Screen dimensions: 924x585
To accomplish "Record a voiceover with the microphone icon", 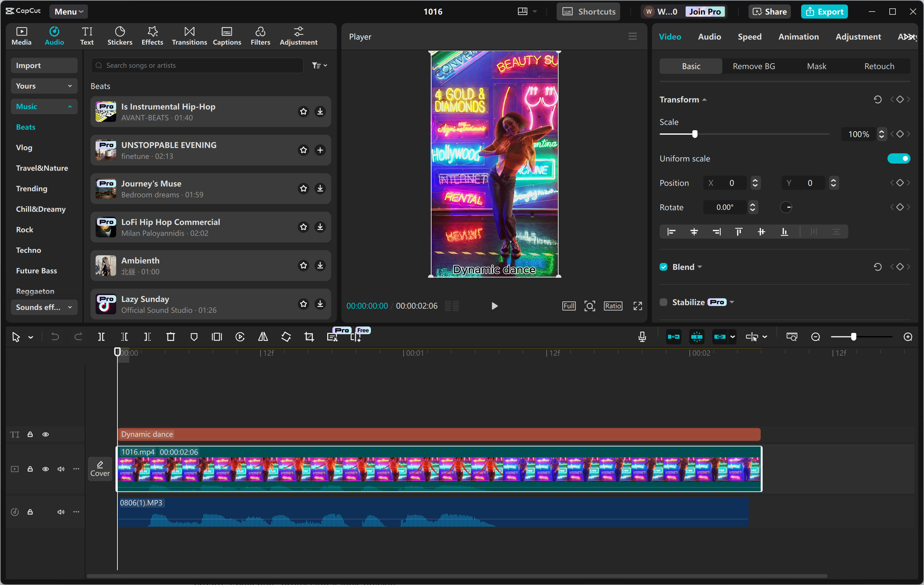I will click(642, 336).
